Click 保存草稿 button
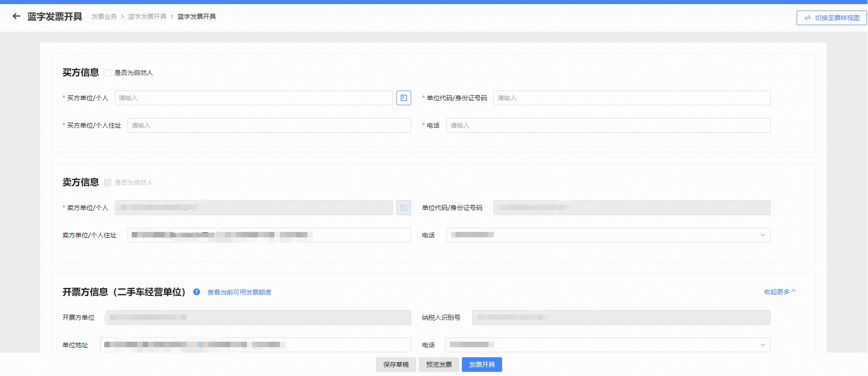This screenshot has width=868, height=376. tap(396, 365)
